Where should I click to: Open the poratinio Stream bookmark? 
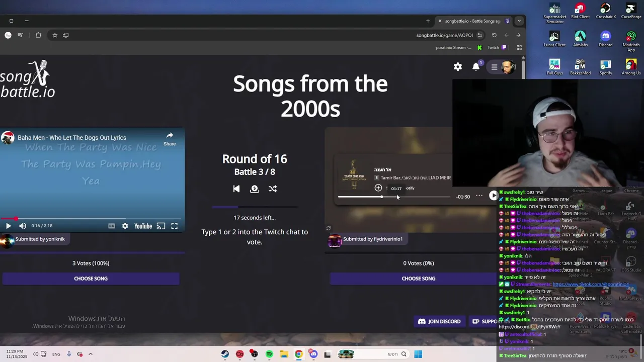click(458, 48)
